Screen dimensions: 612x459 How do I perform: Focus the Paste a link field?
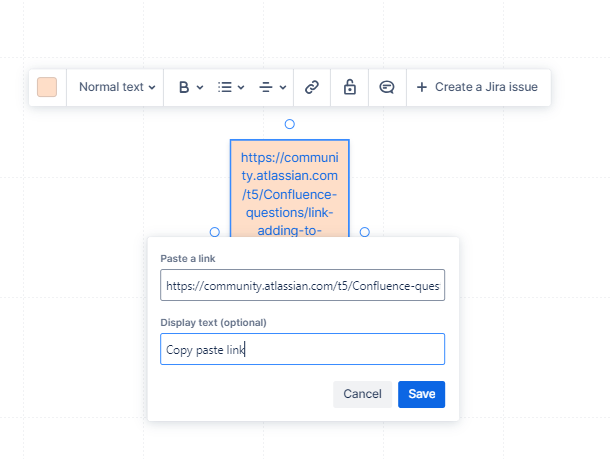302,285
